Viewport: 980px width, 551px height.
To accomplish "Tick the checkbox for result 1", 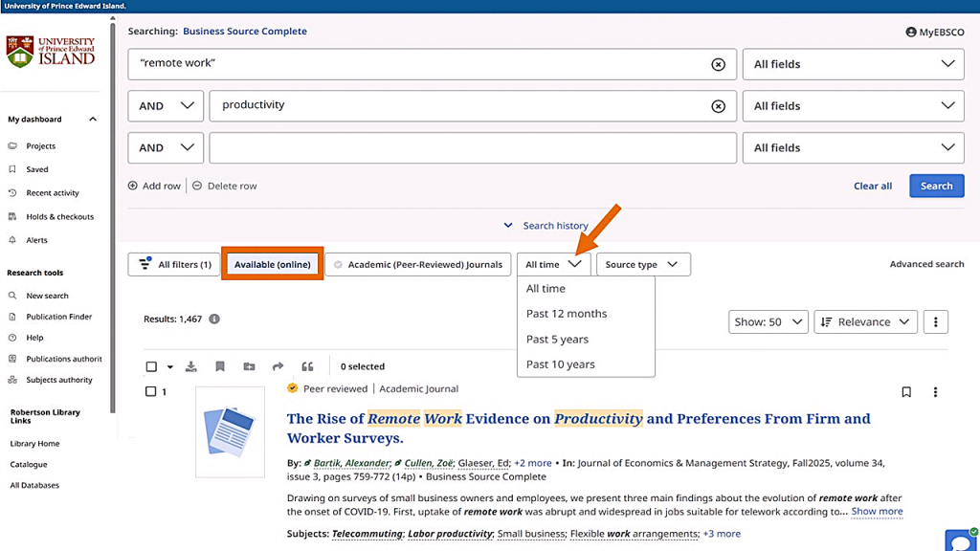I will pyautogui.click(x=150, y=392).
